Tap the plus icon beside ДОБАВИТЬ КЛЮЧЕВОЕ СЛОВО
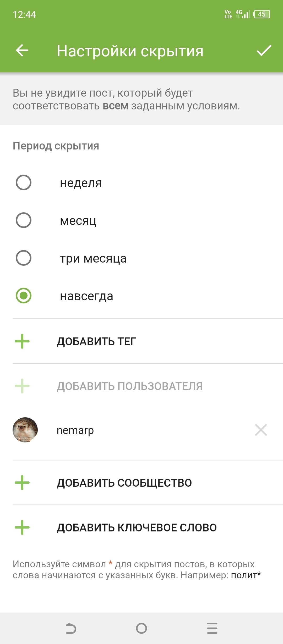283x644 pixels. point(22,527)
